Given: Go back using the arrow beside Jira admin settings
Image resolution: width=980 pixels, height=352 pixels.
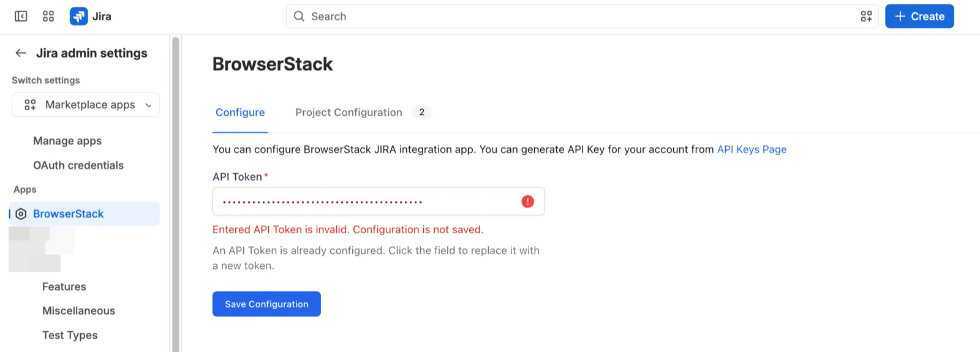Looking at the screenshot, I should [21, 53].
